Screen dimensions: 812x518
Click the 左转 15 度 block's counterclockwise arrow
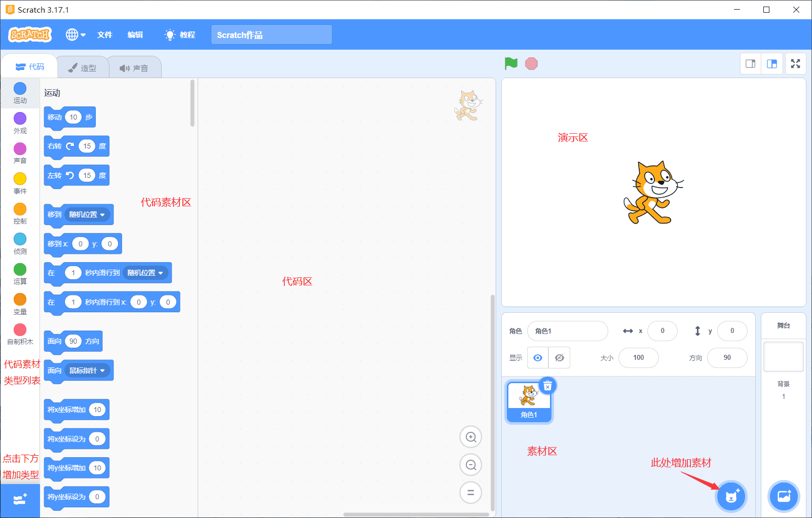(x=70, y=175)
